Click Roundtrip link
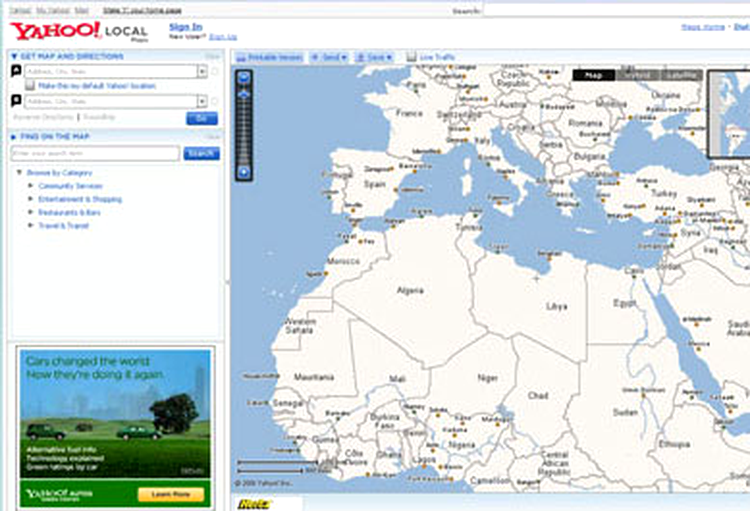750x511 pixels. click(x=99, y=117)
